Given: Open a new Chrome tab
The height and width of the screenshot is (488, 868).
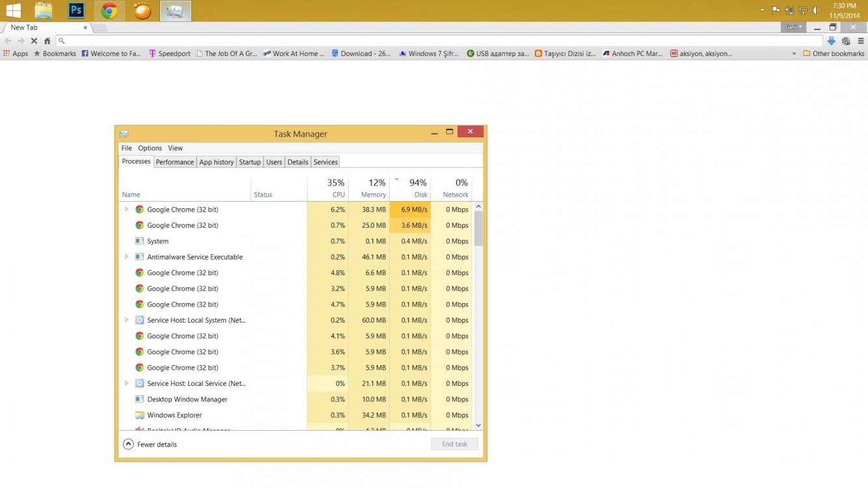Looking at the screenshot, I should click(101, 27).
